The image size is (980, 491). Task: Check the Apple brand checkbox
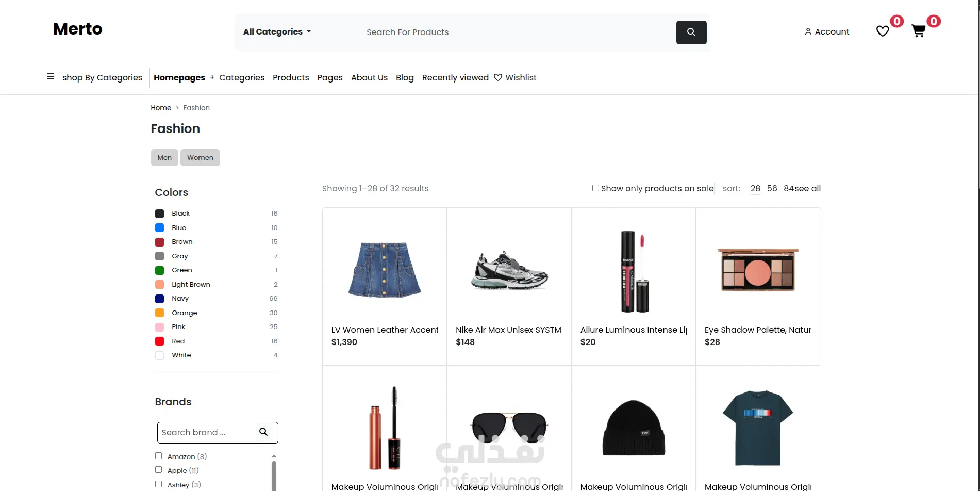(159, 470)
